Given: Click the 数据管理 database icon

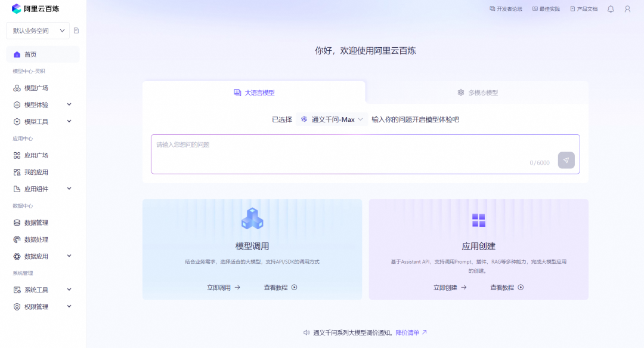Looking at the screenshot, I should coord(17,223).
